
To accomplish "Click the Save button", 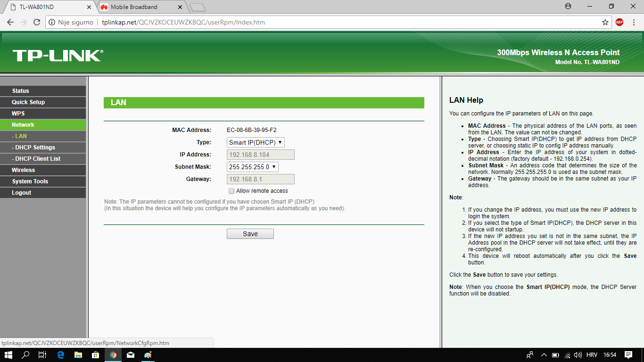I will pos(250,234).
